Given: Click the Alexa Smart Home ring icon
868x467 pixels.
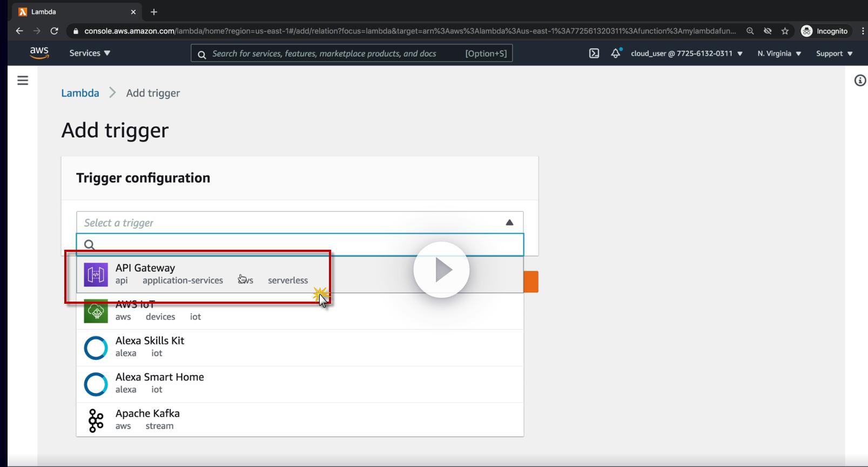Looking at the screenshot, I should click(x=96, y=384).
